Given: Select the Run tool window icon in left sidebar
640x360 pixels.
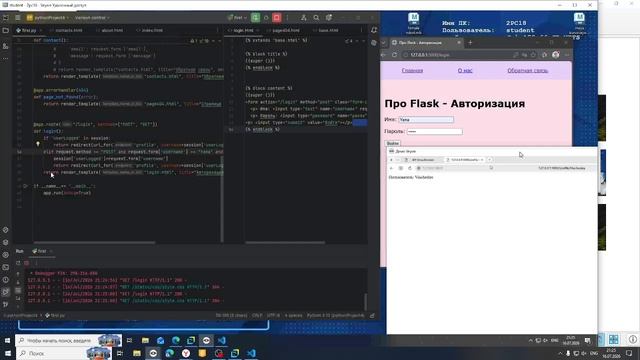Looking at the screenshot, I should [x=5, y=292].
